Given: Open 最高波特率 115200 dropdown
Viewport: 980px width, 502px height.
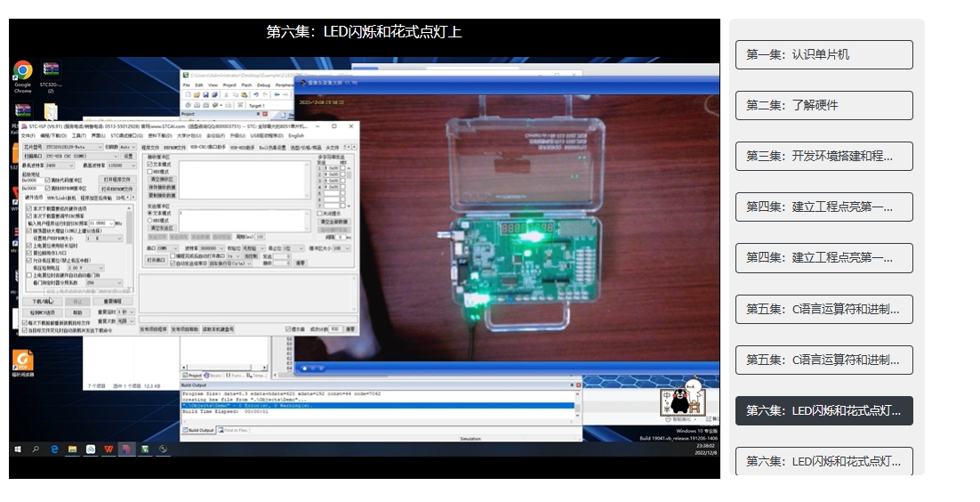Looking at the screenshot, I should point(122,166).
